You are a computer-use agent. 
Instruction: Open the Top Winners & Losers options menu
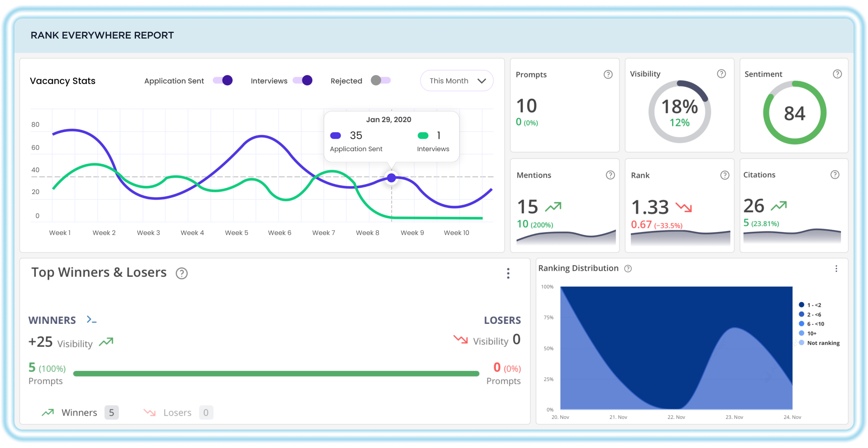[x=508, y=273]
